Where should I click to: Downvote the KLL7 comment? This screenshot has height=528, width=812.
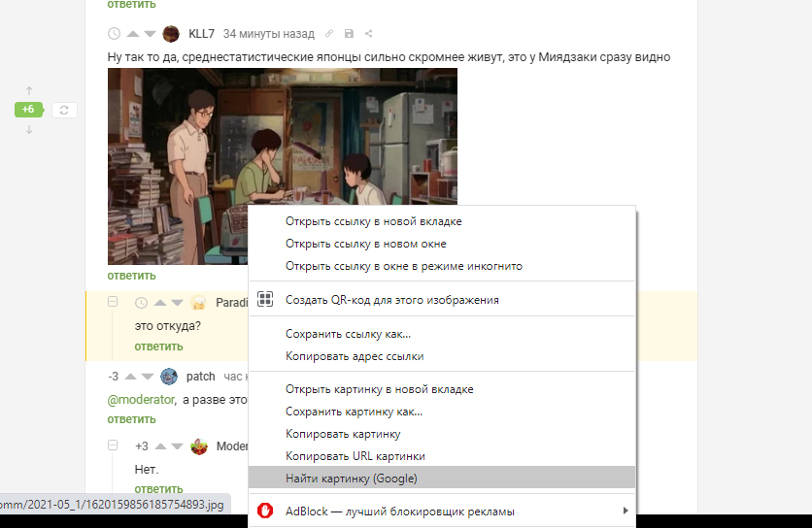[151, 34]
